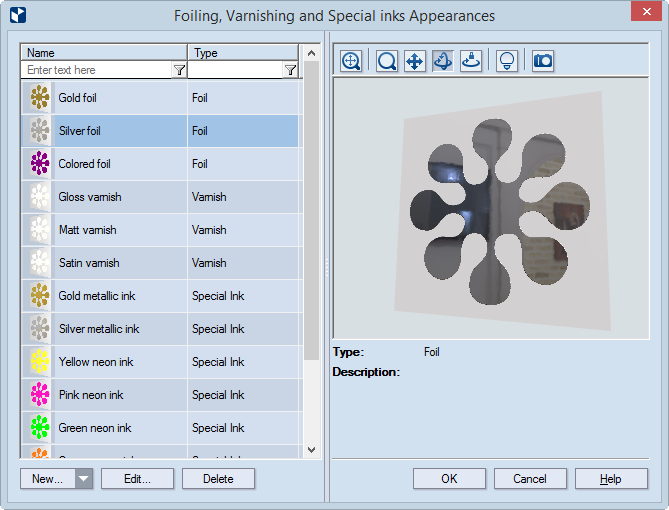Click the zoom to fit icon
The image size is (669, 510).
click(x=351, y=61)
